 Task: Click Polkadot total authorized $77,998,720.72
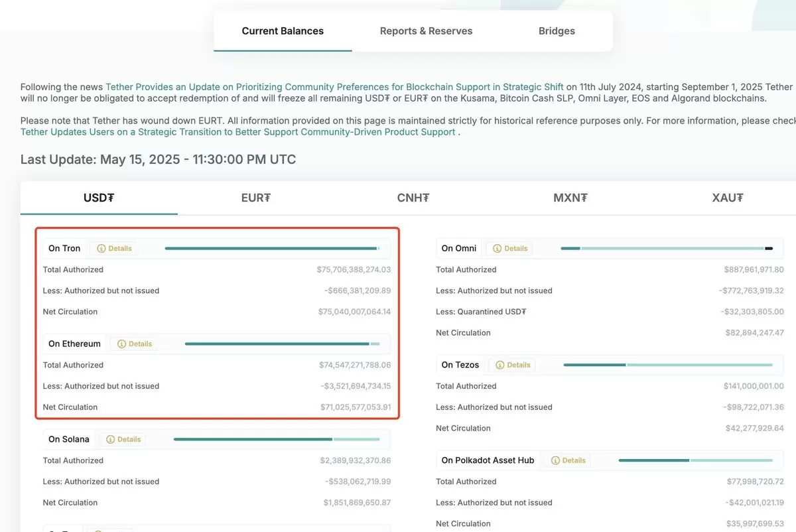point(756,482)
